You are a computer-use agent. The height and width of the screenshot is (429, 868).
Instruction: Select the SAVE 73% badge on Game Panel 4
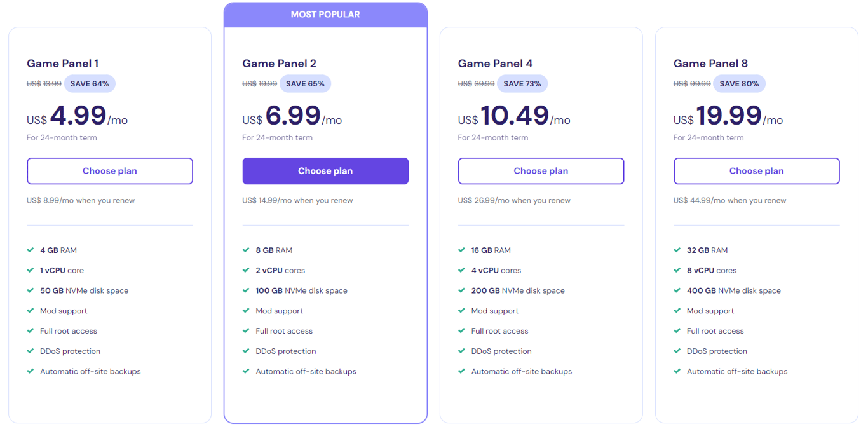[x=522, y=83]
